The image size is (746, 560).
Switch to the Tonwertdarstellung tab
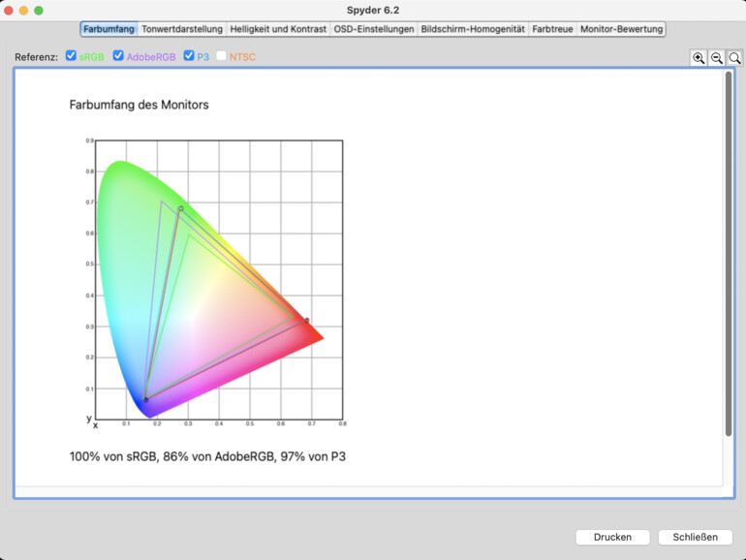pyautogui.click(x=182, y=29)
